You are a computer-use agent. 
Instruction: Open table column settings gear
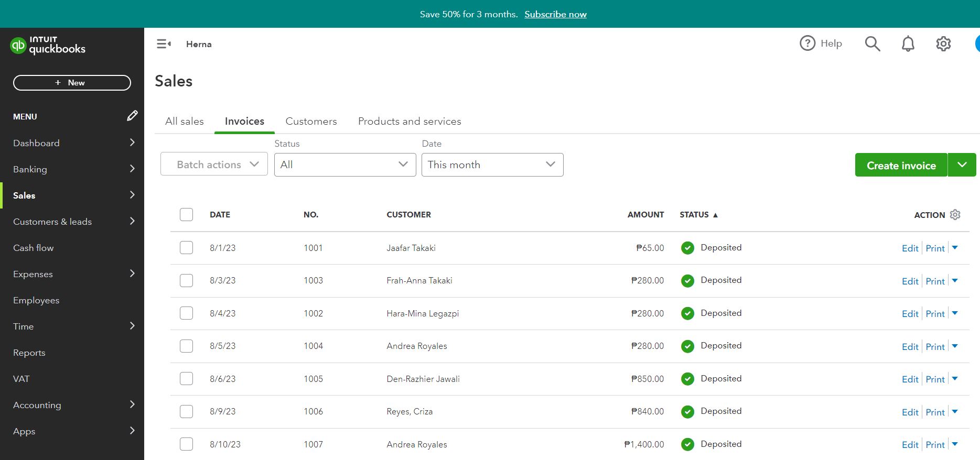[955, 215]
